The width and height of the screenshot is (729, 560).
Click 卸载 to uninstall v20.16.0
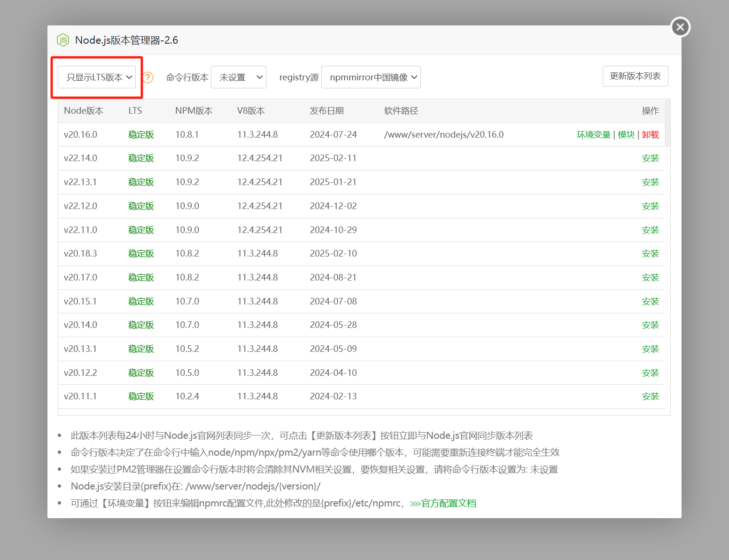coord(650,135)
